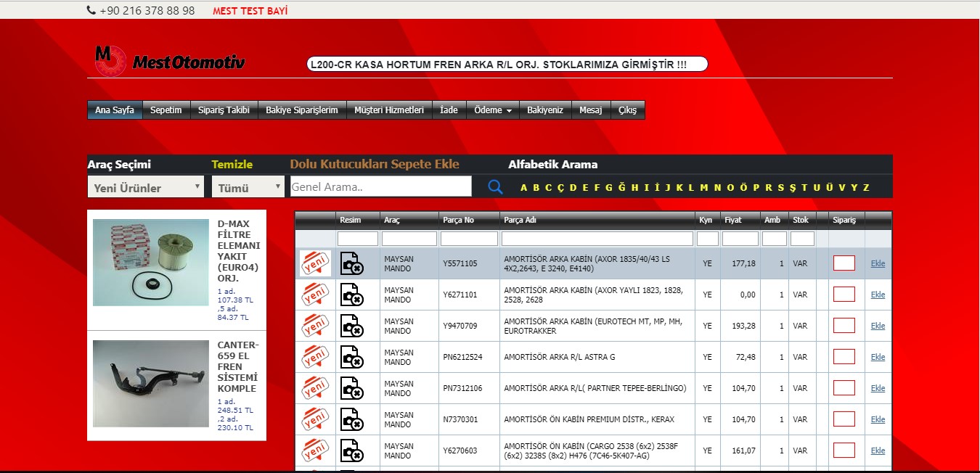
Task: Click no-image icon for AMORTİSÖR ARKA R/L ASTRA G
Action: pyautogui.click(x=351, y=357)
